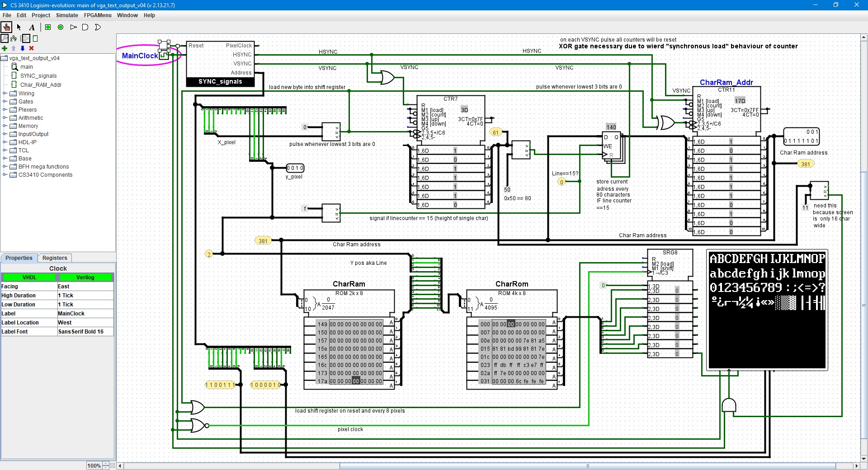Expand the Memory library folder
The width and height of the screenshot is (868, 470).
point(5,126)
